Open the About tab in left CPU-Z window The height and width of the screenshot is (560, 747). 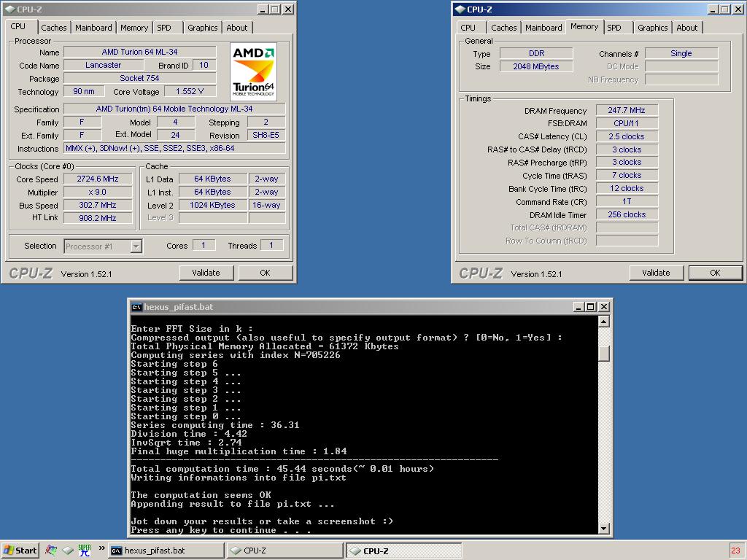click(x=237, y=28)
